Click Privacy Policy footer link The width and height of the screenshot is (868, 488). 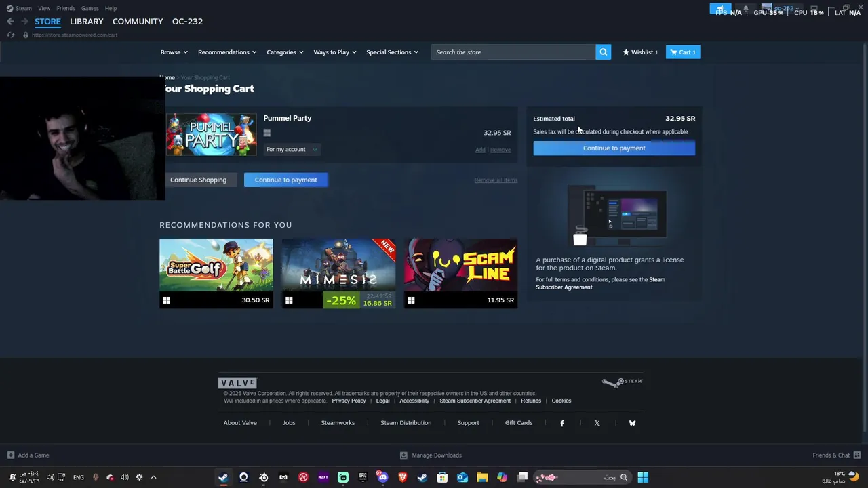pos(349,401)
